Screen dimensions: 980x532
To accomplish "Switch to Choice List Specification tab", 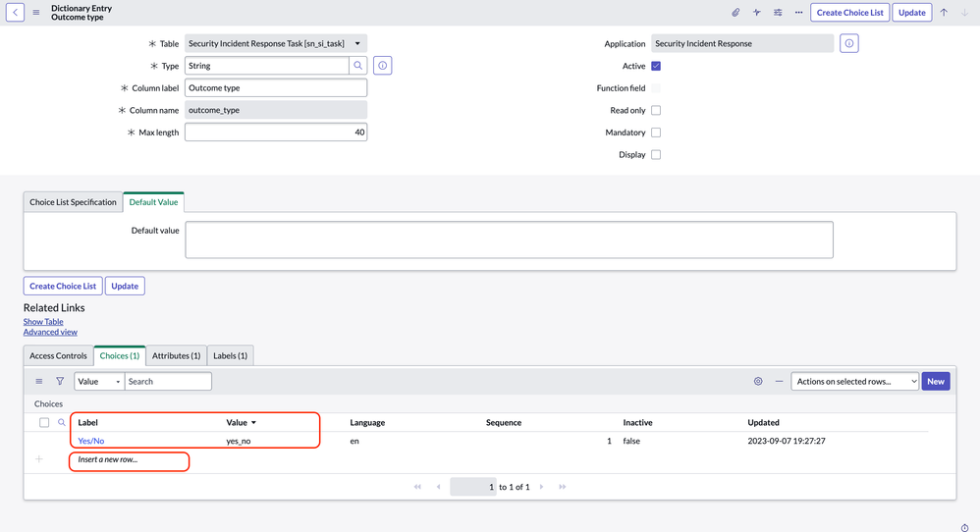I will coord(73,202).
